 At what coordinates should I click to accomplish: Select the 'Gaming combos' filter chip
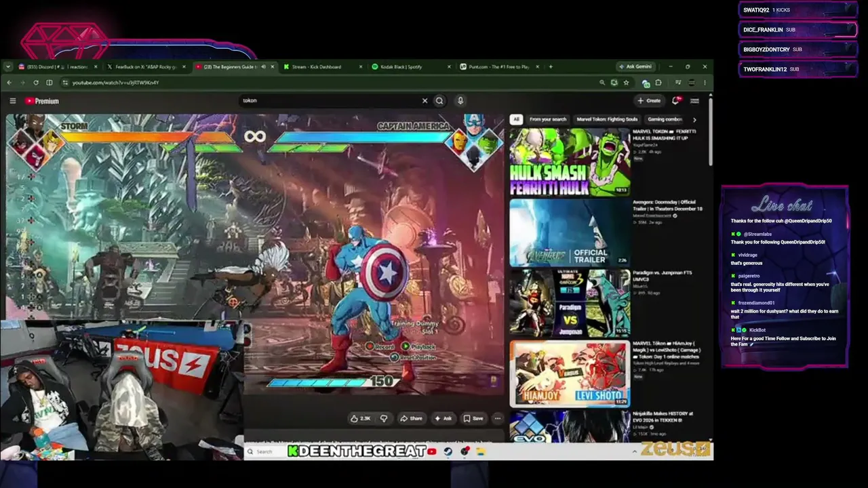pyautogui.click(x=665, y=119)
